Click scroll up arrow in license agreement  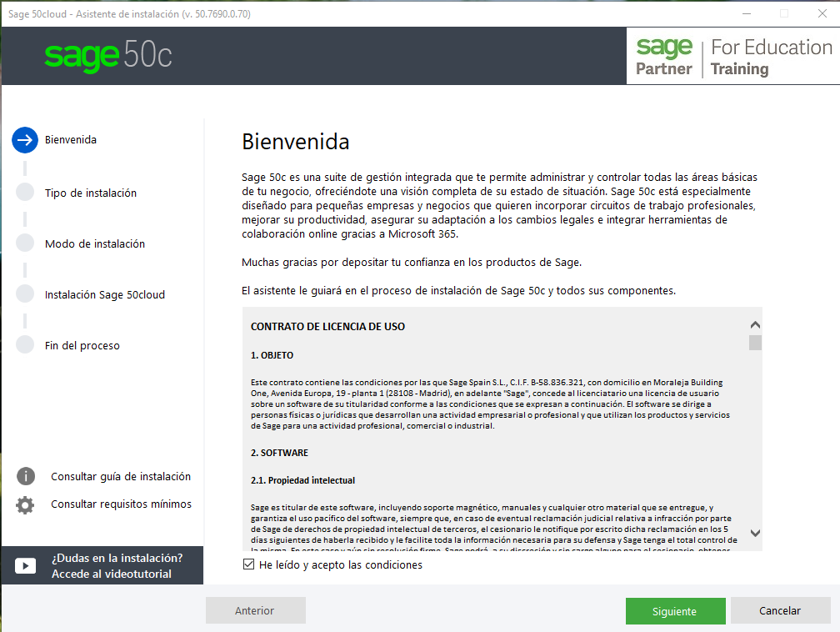tap(755, 325)
